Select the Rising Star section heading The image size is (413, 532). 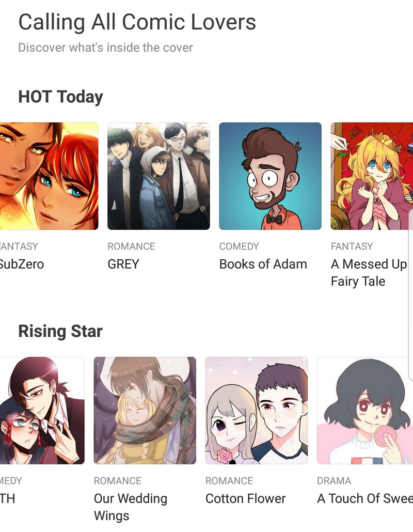tap(60, 331)
